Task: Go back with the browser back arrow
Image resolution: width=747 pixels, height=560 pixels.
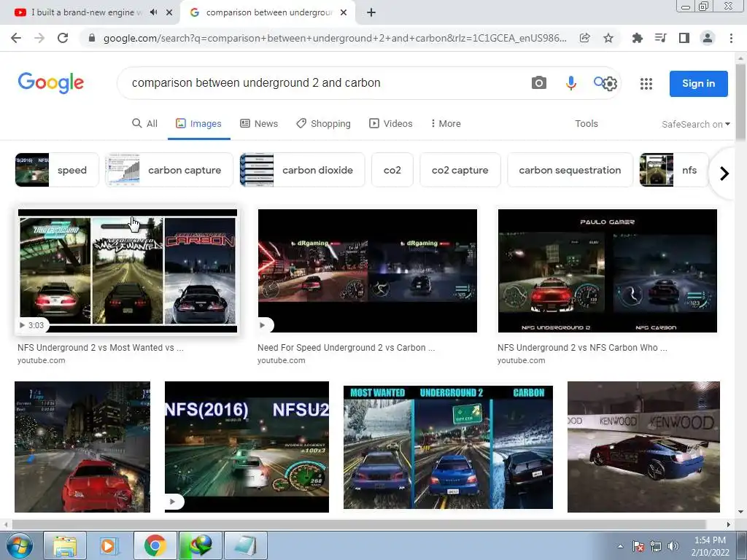Action: (x=16, y=38)
